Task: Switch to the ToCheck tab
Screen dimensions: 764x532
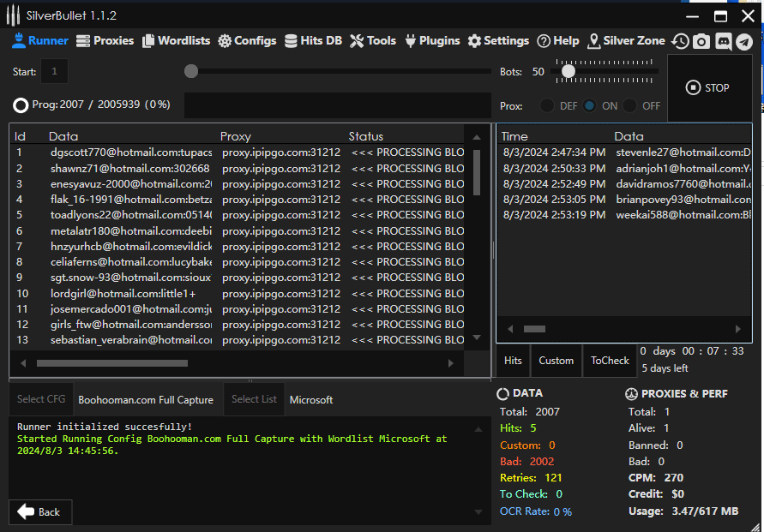Action: 610,361
